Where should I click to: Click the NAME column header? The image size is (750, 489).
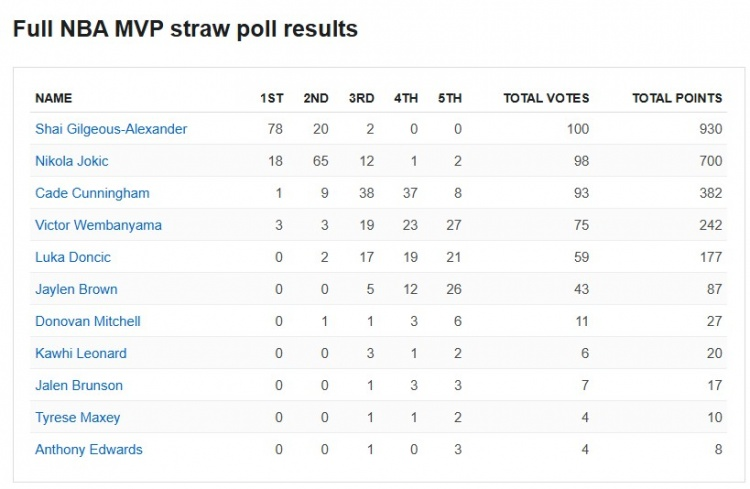tap(54, 98)
